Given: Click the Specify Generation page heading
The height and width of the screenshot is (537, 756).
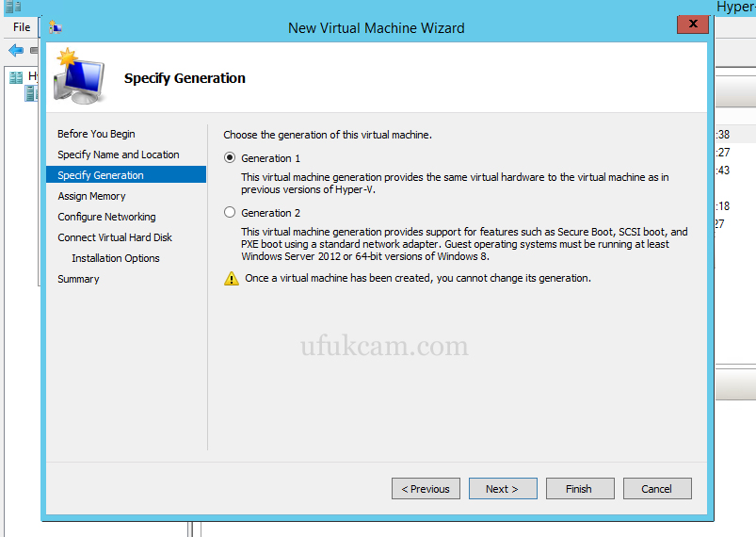Looking at the screenshot, I should point(185,78).
